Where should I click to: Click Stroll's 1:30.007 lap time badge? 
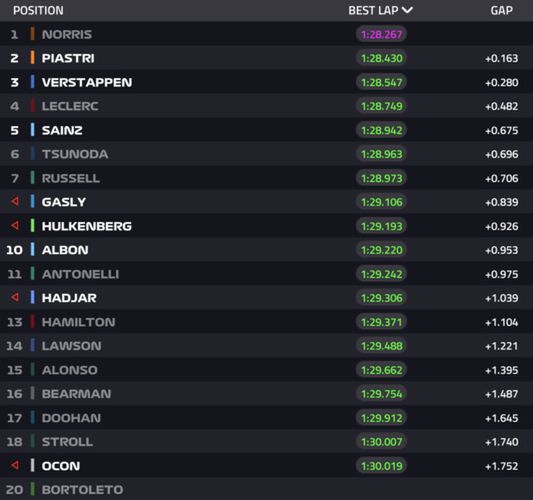(x=381, y=442)
